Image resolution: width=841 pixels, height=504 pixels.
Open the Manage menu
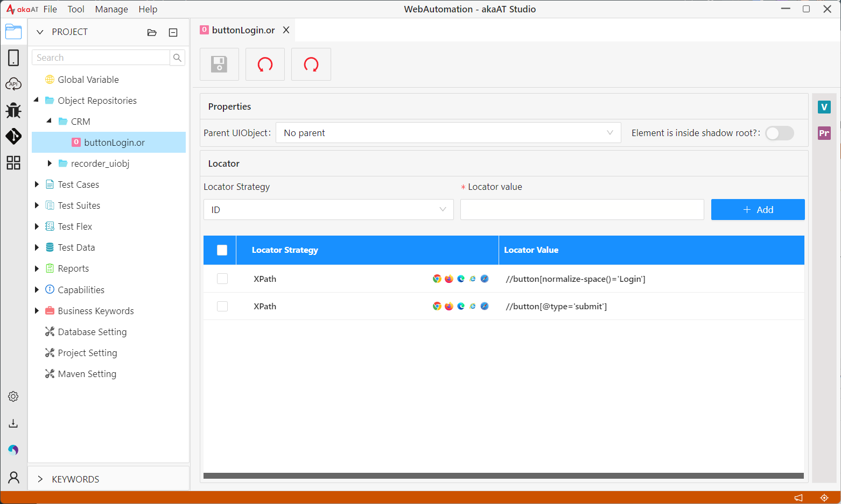pos(111,9)
